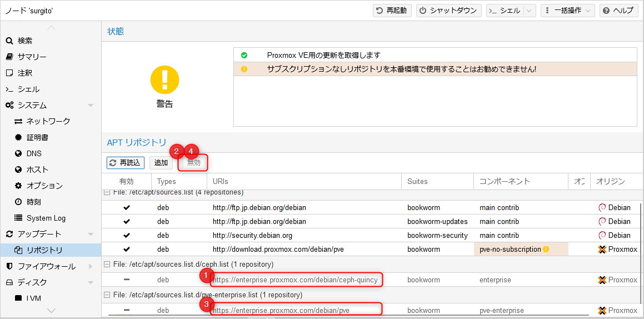Click the 追加 add repository button

(x=161, y=163)
